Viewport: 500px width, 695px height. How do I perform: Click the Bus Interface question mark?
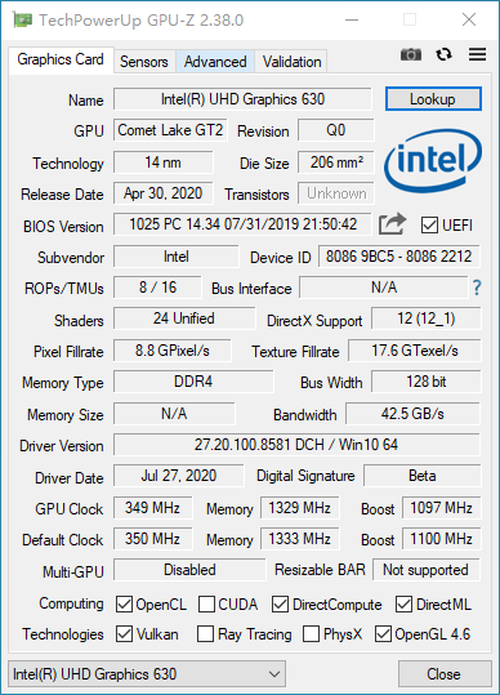pos(477,288)
